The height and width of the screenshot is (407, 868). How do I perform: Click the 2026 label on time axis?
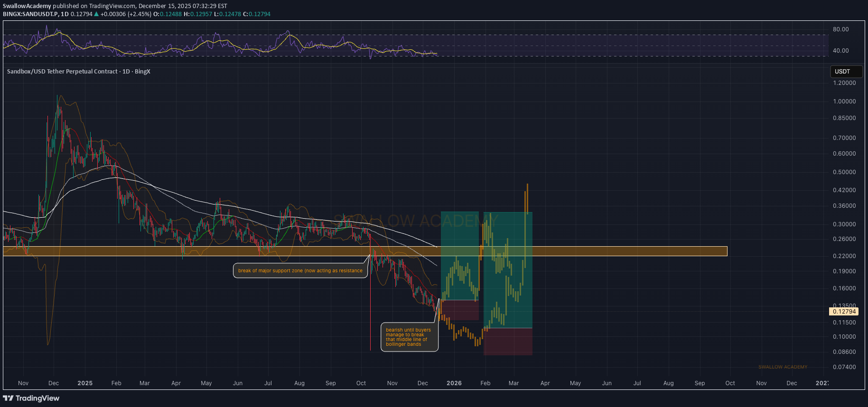454,383
